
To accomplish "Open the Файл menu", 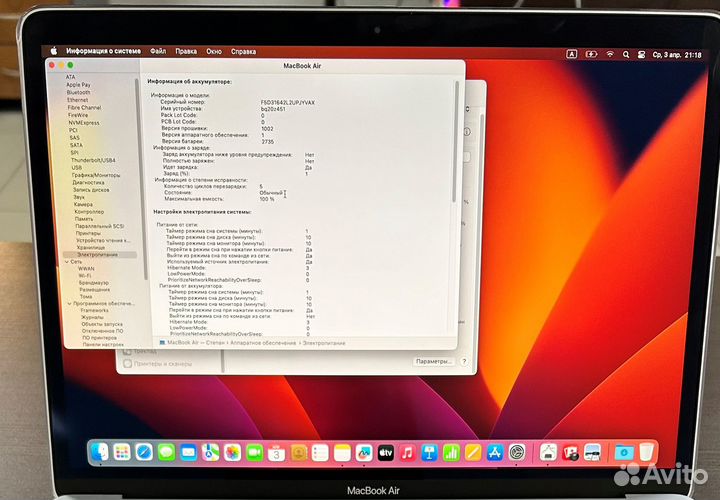I will pos(158,51).
